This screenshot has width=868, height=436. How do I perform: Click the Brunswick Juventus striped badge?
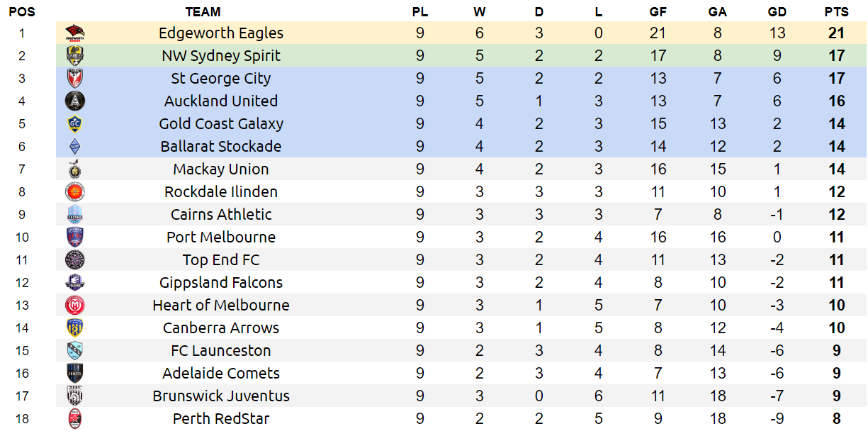(74, 396)
